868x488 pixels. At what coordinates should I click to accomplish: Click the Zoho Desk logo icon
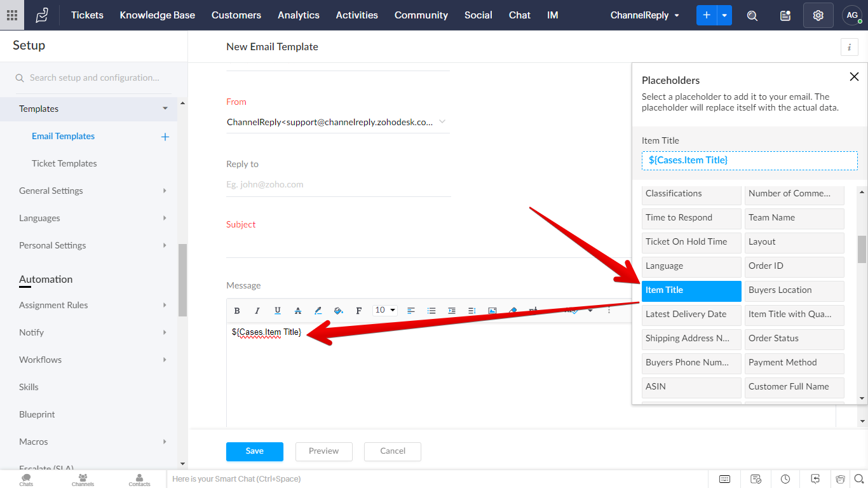pyautogui.click(x=42, y=15)
